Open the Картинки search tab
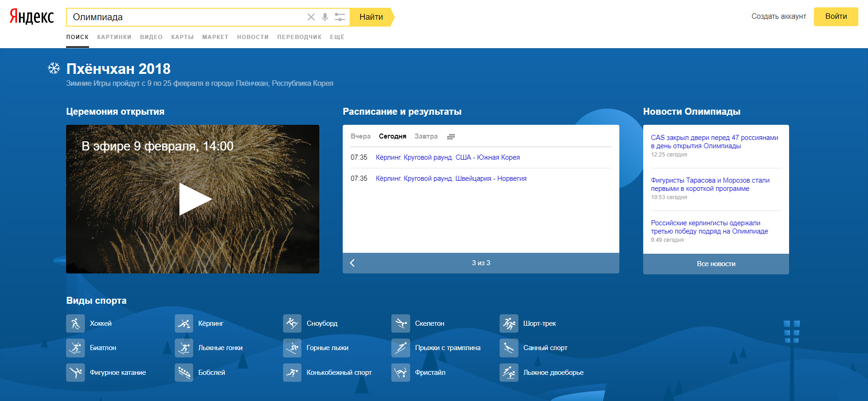 (x=114, y=37)
